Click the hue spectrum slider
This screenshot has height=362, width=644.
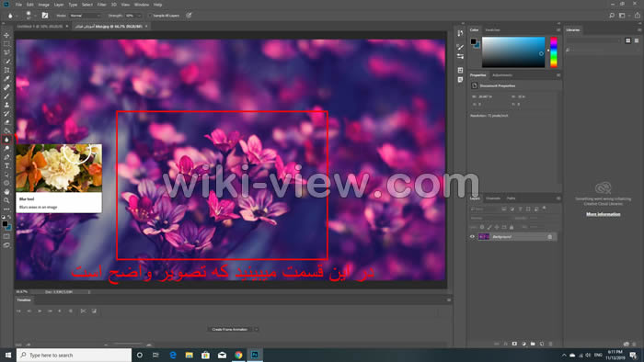554,52
